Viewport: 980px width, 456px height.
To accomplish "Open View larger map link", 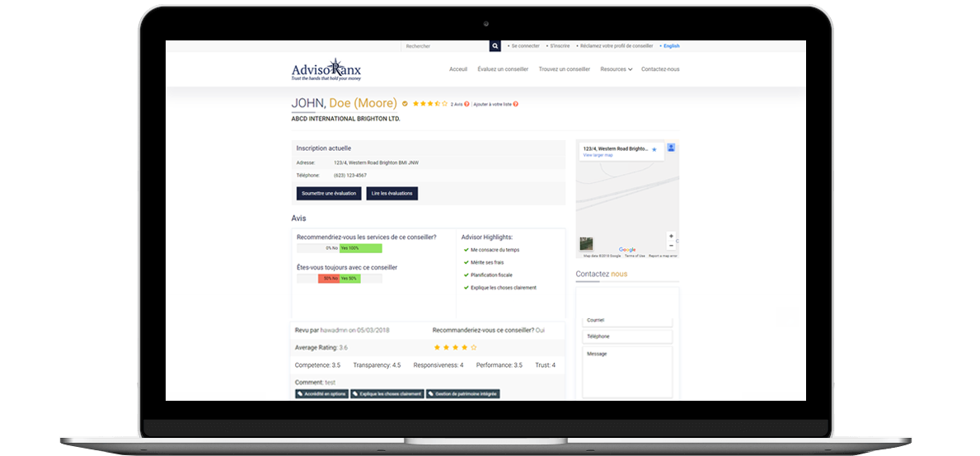I will (598, 155).
